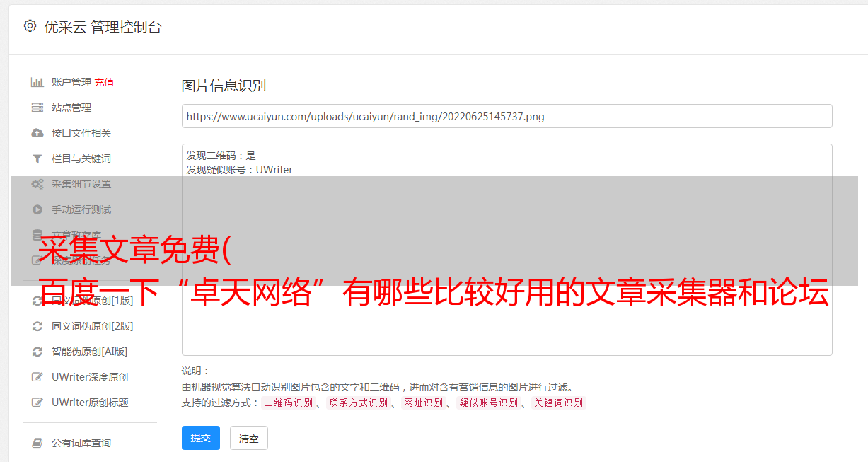Open UWriter原创标题 via its edit icon
This screenshot has width=868, height=462.
pos(37,403)
